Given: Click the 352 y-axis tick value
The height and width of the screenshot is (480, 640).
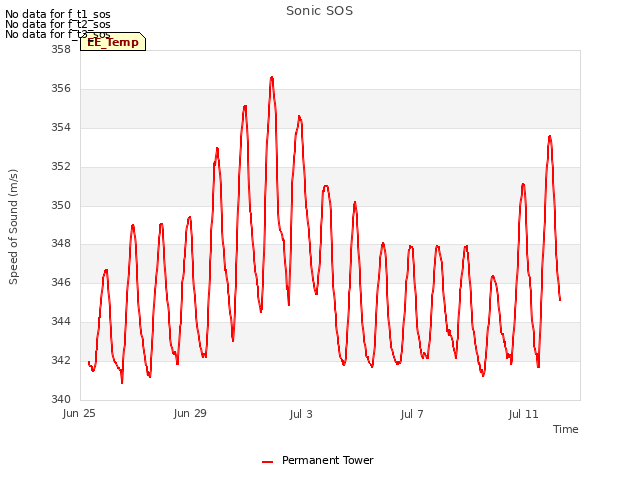Looking at the screenshot, I should click(61, 167).
